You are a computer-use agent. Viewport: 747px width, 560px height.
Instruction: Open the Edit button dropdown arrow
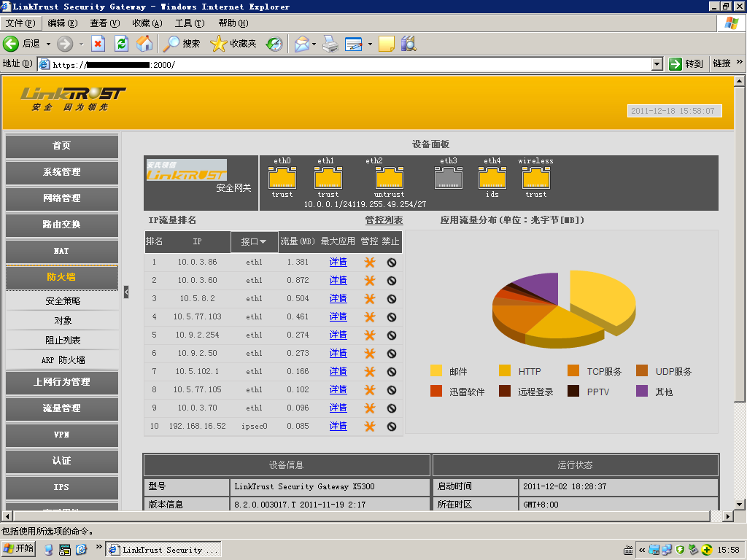(370, 44)
